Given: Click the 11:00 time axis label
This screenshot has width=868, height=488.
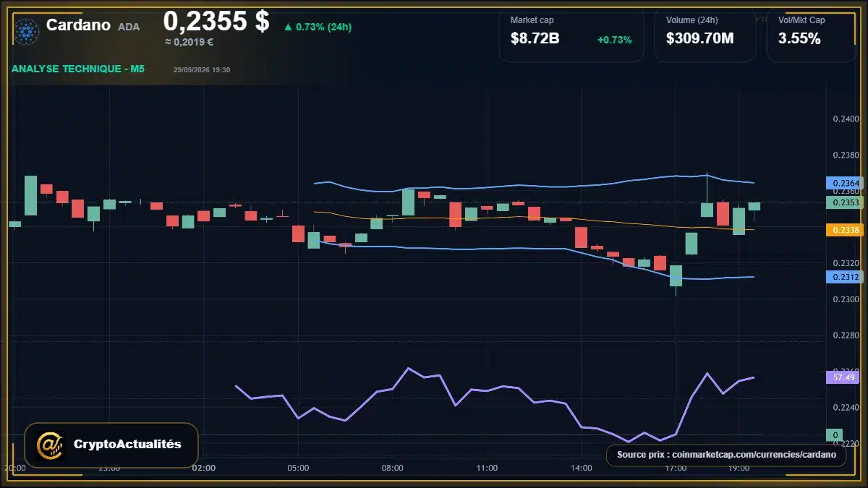Looking at the screenshot, I should tap(487, 468).
